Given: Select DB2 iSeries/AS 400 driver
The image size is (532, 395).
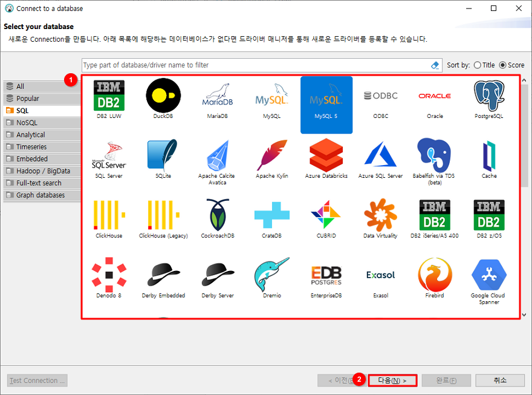Looking at the screenshot, I should tap(435, 219).
